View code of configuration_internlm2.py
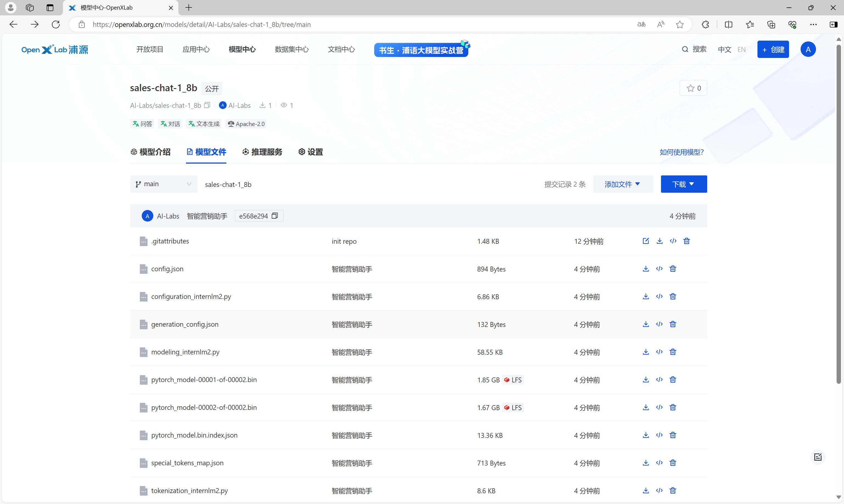Viewport: 844px width, 504px height. click(659, 296)
